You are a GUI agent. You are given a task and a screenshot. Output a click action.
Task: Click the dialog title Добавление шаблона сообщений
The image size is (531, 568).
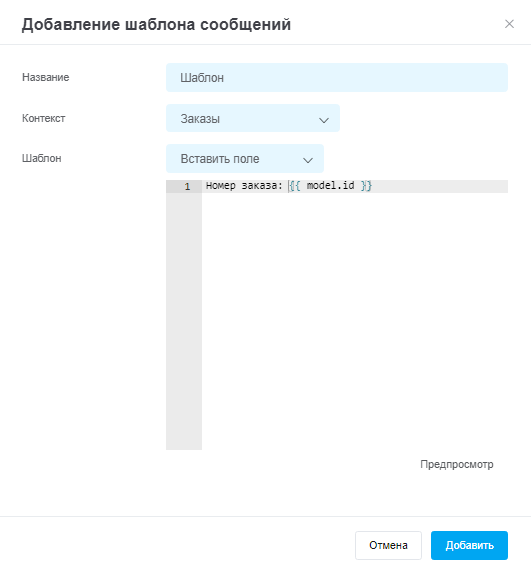[156, 25]
